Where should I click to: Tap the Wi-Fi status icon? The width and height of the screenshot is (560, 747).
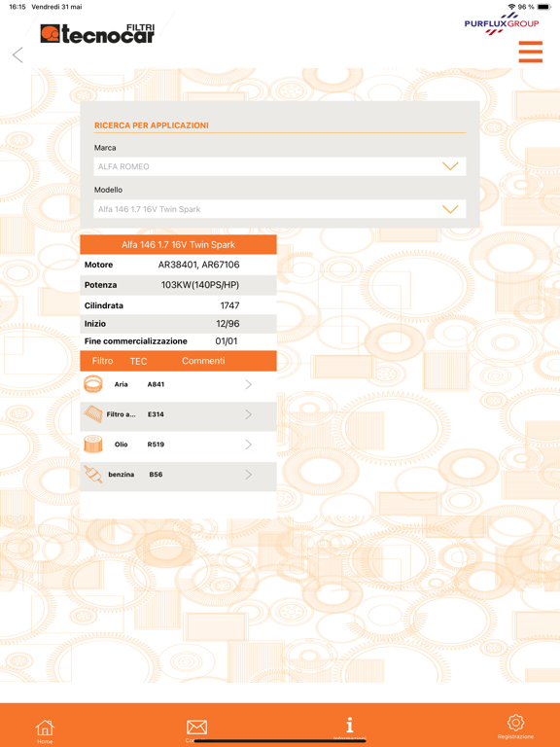511,7
